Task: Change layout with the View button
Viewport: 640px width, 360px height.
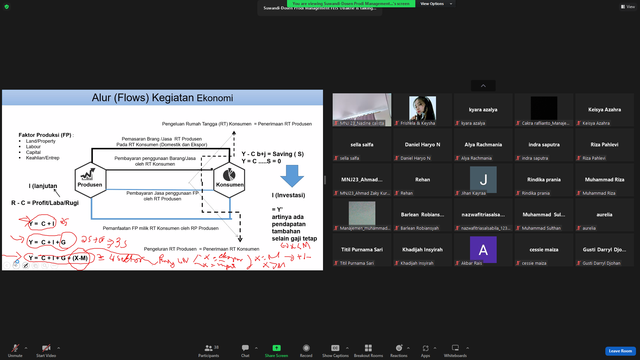Action: [628, 7]
